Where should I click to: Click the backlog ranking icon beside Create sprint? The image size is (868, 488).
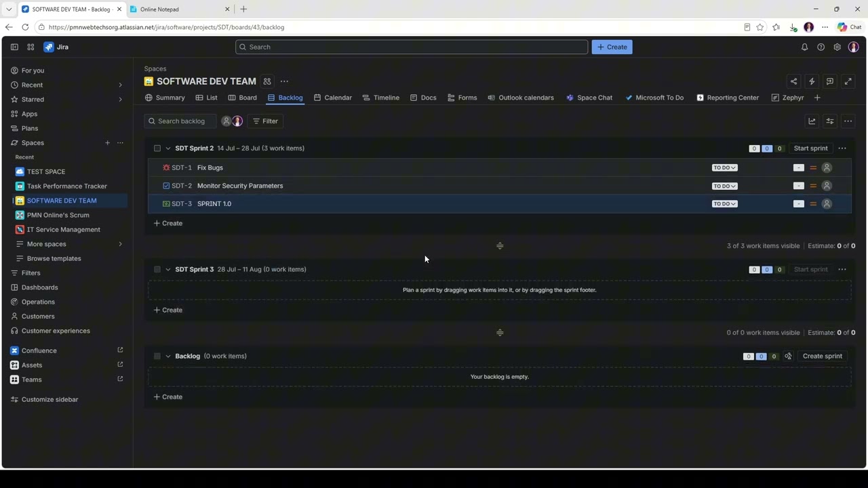click(x=788, y=357)
